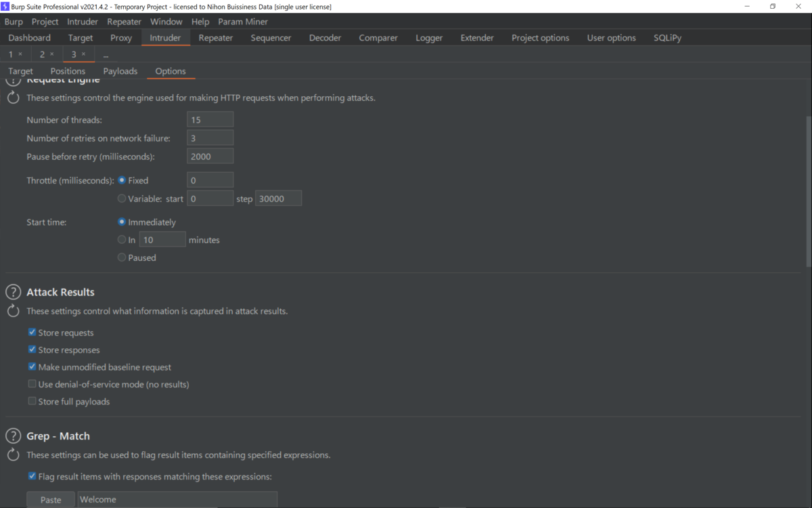Open the Window menu
Viewport: 812px width, 508px height.
(x=166, y=22)
